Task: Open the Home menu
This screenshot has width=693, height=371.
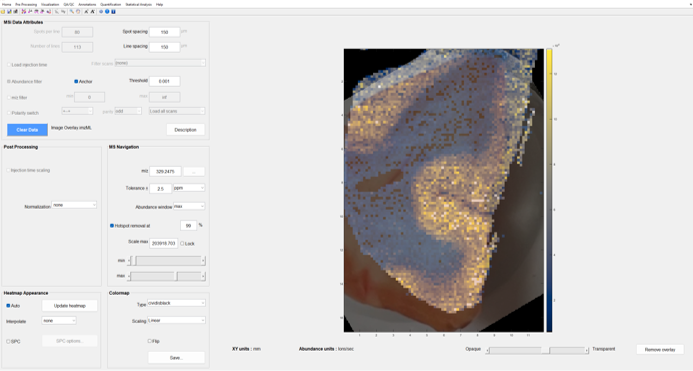Action: pos(6,4)
